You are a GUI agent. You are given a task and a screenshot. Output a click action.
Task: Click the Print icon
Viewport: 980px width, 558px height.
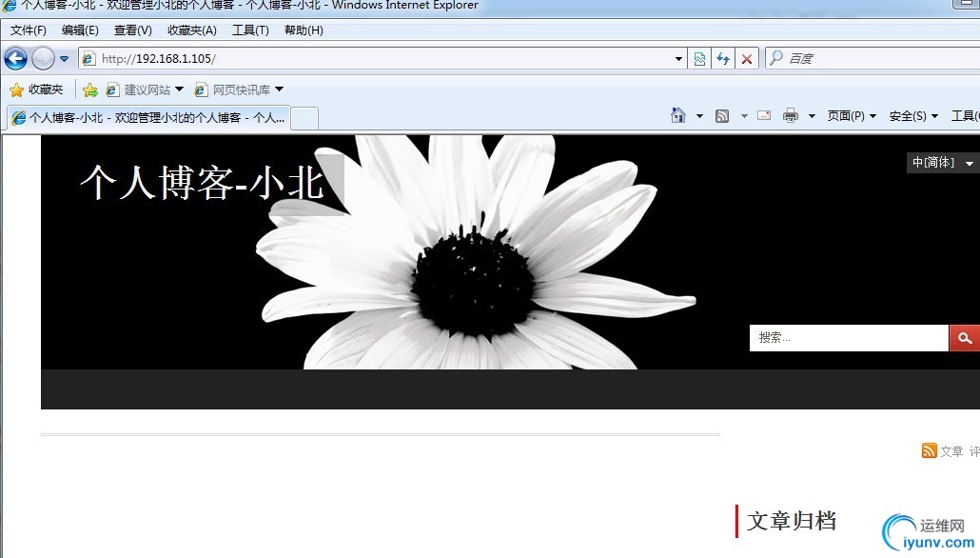tap(791, 116)
